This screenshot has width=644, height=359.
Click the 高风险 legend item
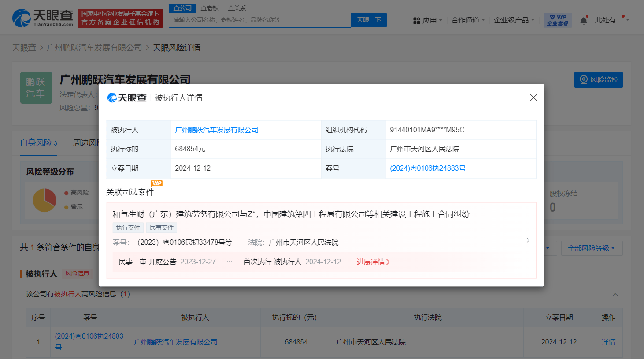coord(77,193)
